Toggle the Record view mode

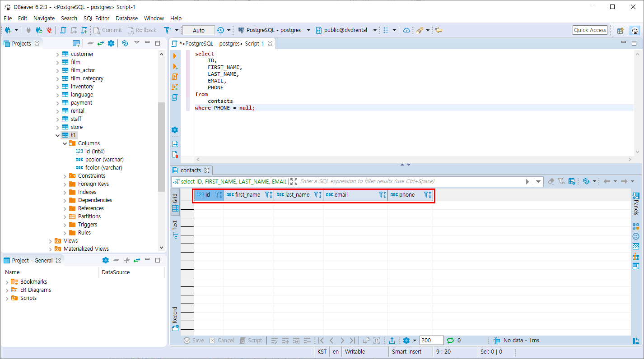[x=175, y=319]
